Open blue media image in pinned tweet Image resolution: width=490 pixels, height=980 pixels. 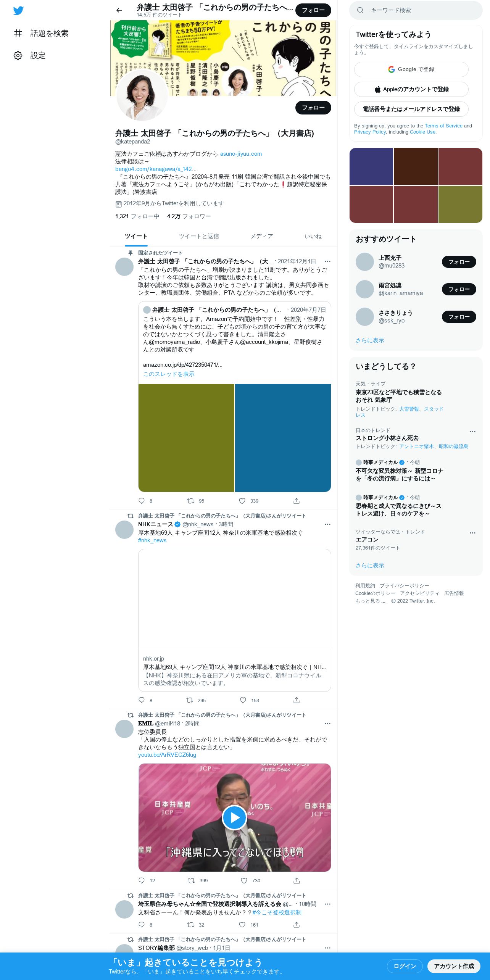tap(283, 438)
